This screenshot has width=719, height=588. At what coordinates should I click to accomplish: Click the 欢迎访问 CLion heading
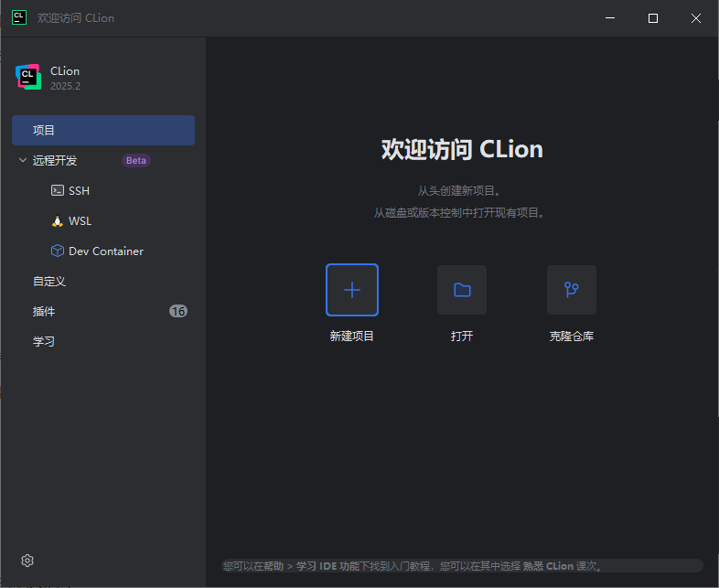click(462, 149)
